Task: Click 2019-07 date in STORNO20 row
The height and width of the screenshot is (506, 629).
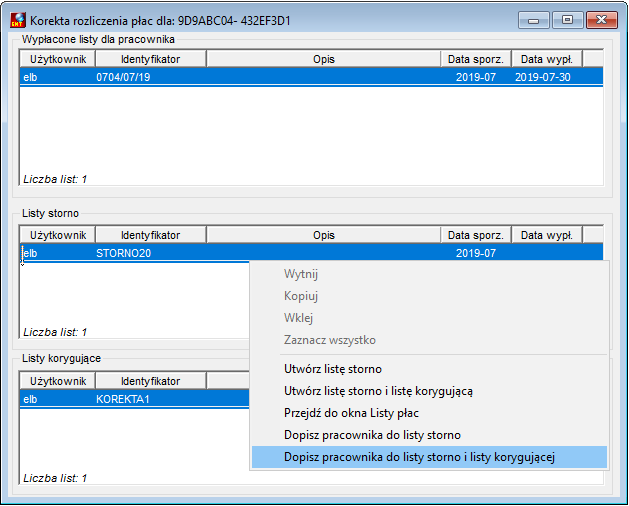Action: (x=476, y=253)
